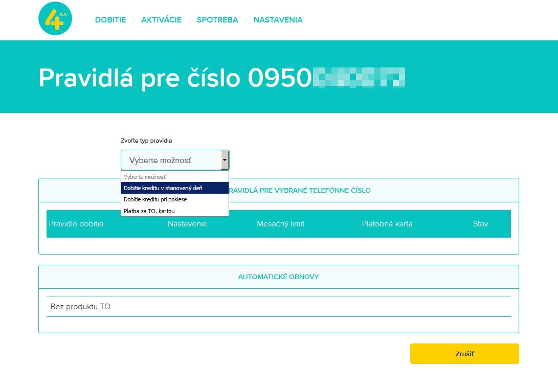Click the 'Platobná karta' column header

pyautogui.click(x=387, y=224)
